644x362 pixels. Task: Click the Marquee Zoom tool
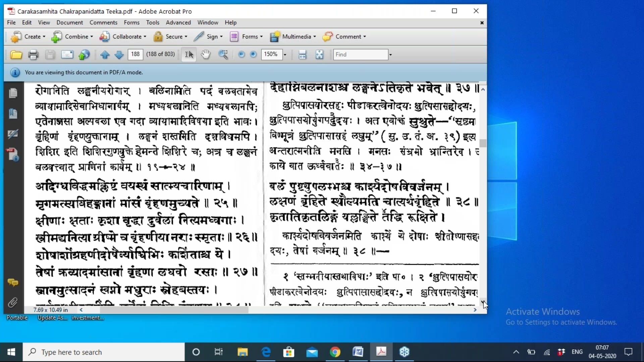pos(223,54)
